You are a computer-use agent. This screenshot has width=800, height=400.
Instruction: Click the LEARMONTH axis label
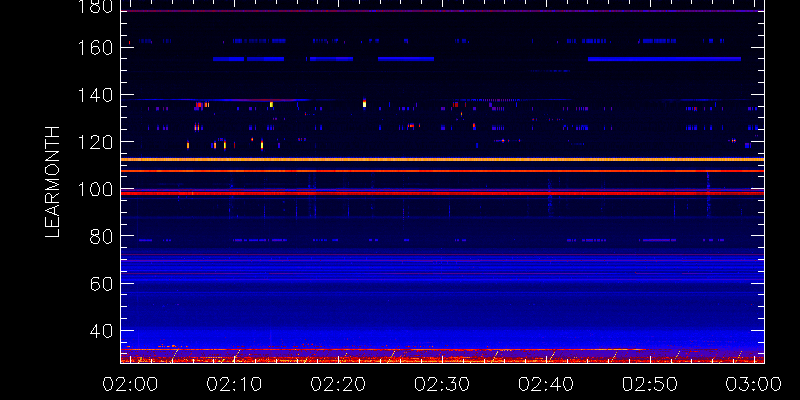pyautogui.click(x=53, y=182)
